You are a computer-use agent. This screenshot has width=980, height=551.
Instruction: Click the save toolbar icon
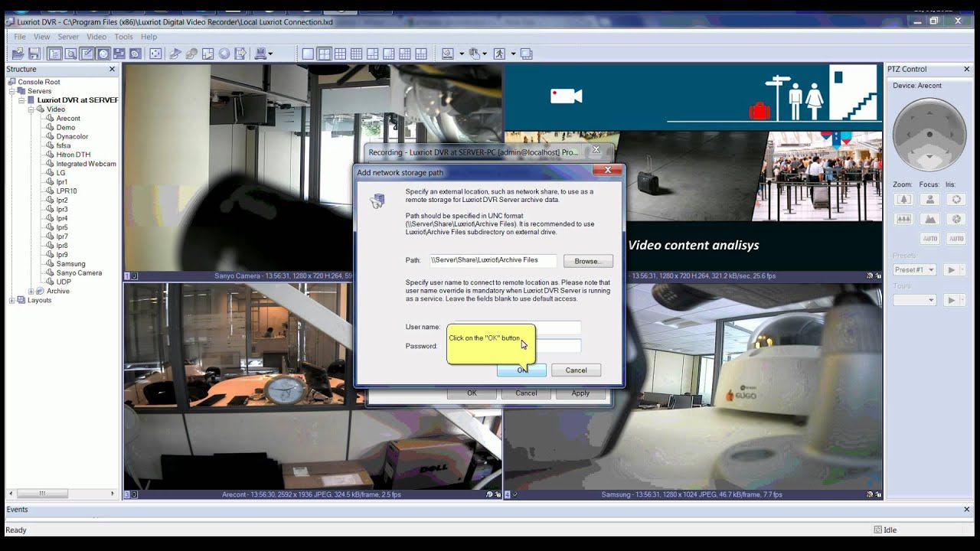point(34,54)
